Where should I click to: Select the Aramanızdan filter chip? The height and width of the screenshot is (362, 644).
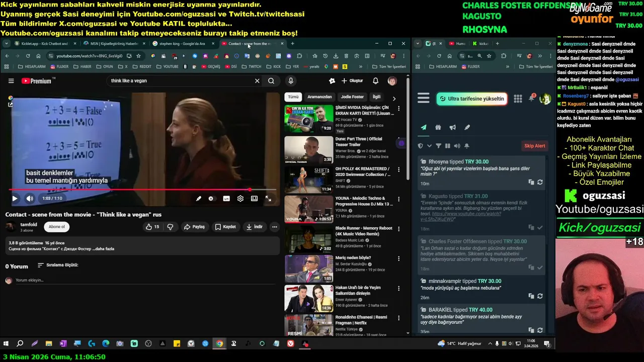(319, 97)
